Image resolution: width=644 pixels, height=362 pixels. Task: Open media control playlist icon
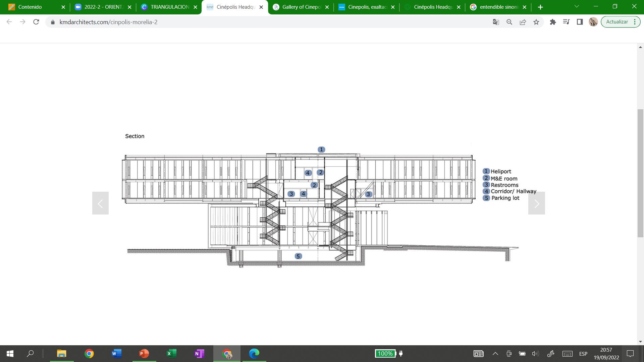point(566,22)
